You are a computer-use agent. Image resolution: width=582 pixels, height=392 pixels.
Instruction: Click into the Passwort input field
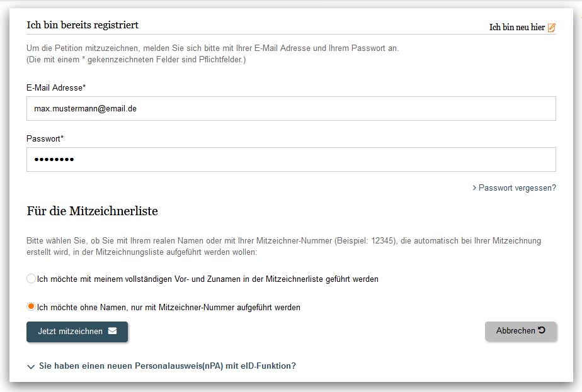click(291, 159)
